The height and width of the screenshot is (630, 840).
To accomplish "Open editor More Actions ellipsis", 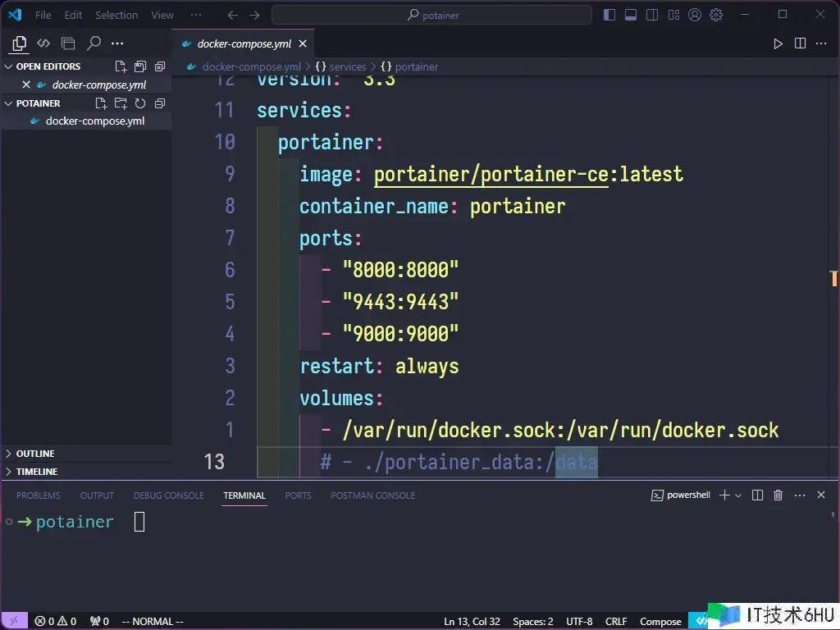I will pyautogui.click(x=821, y=43).
